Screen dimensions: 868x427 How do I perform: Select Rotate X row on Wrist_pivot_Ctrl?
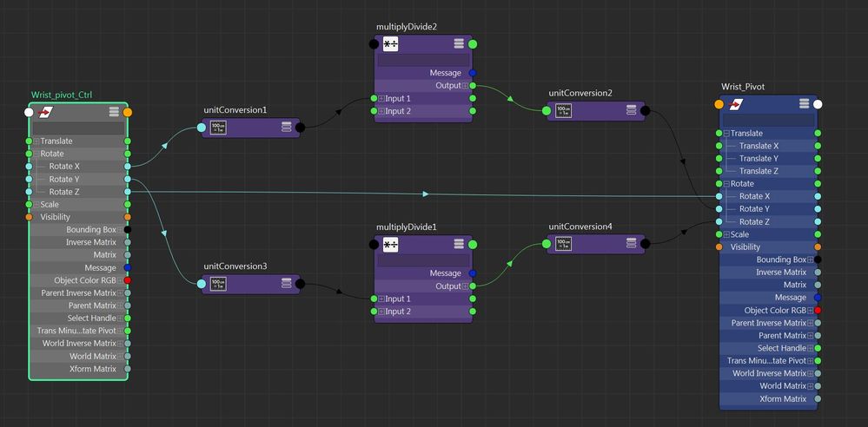78,166
